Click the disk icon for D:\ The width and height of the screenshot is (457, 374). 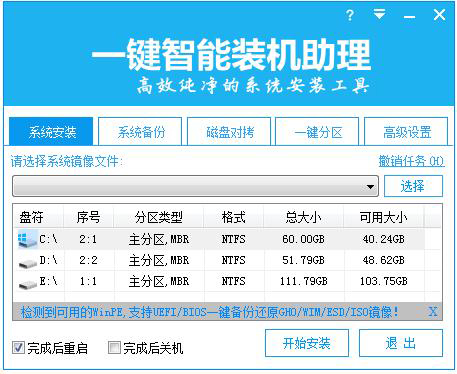(28, 263)
